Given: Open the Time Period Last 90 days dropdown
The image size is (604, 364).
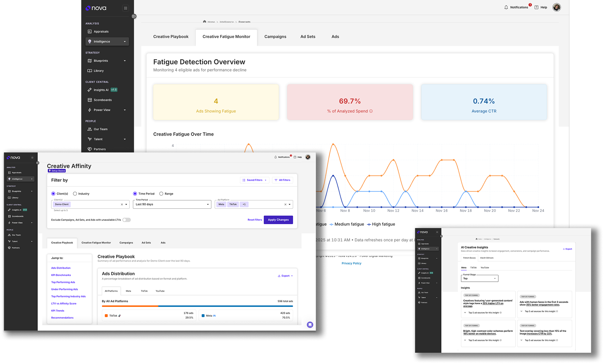Looking at the screenshot, I should point(172,204).
